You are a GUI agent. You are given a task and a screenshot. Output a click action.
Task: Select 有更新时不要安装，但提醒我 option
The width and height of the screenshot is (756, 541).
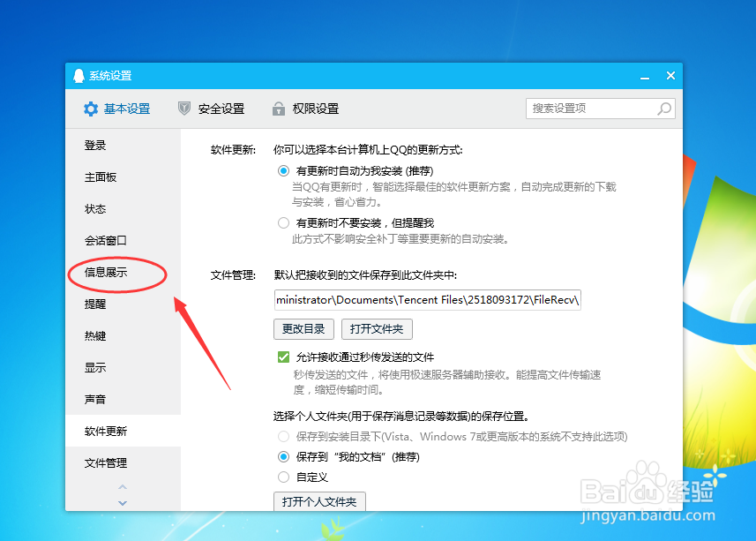pyautogui.click(x=283, y=222)
